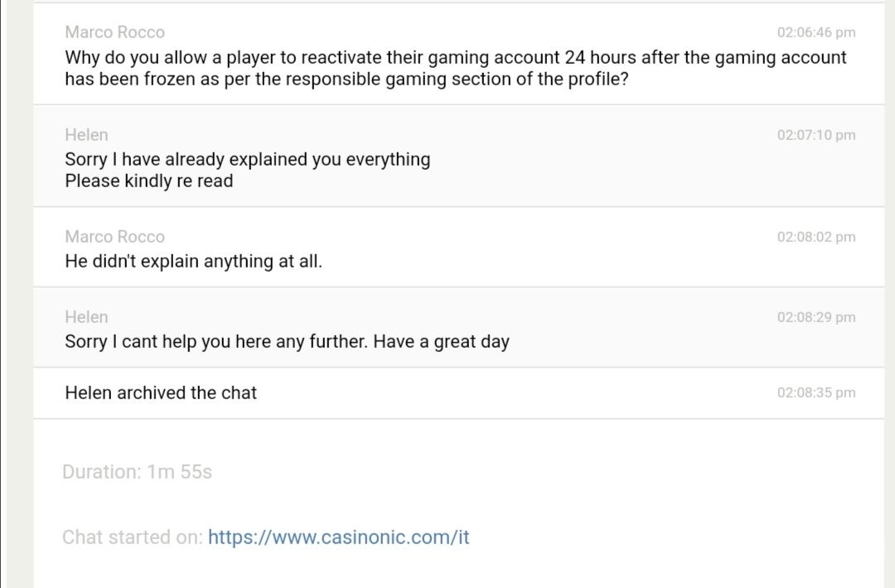Viewport: 895px width, 588px height.
Task: Click the 02:08:29 pm timestamp
Action: click(x=815, y=317)
